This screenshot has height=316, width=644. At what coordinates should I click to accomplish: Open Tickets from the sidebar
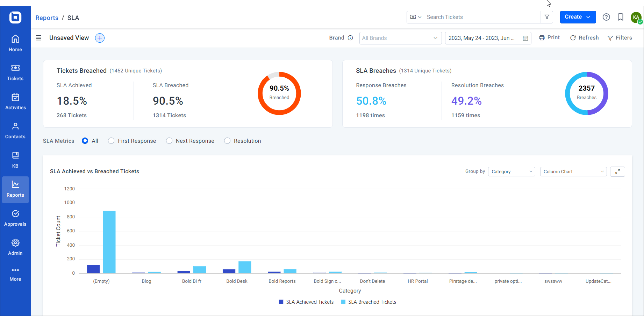coord(15,72)
